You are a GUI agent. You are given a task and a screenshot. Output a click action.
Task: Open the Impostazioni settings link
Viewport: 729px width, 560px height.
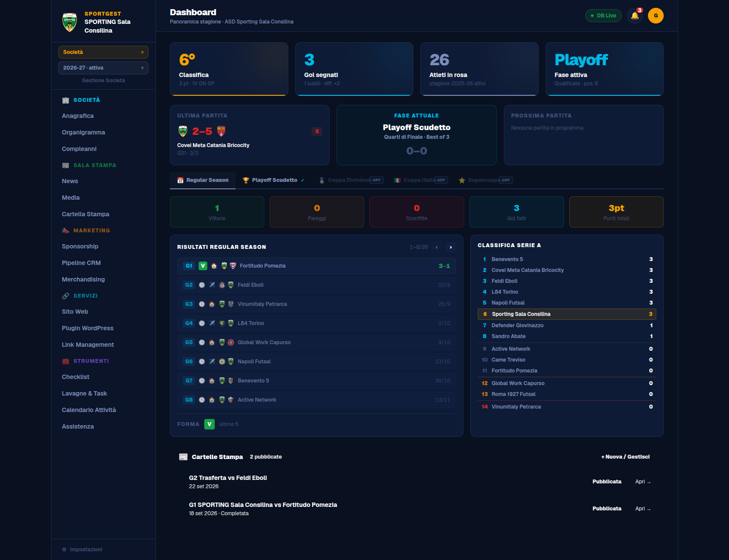82,550
